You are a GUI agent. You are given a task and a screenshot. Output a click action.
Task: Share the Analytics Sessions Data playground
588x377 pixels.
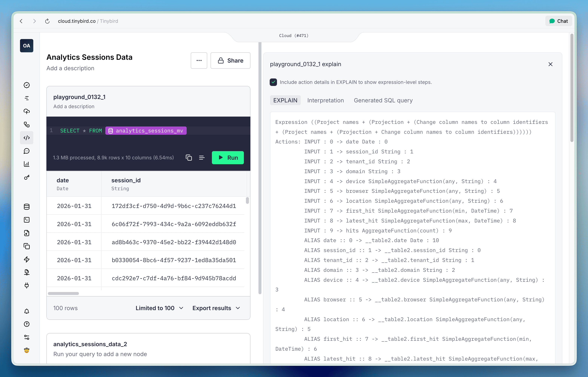pos(230,61)
